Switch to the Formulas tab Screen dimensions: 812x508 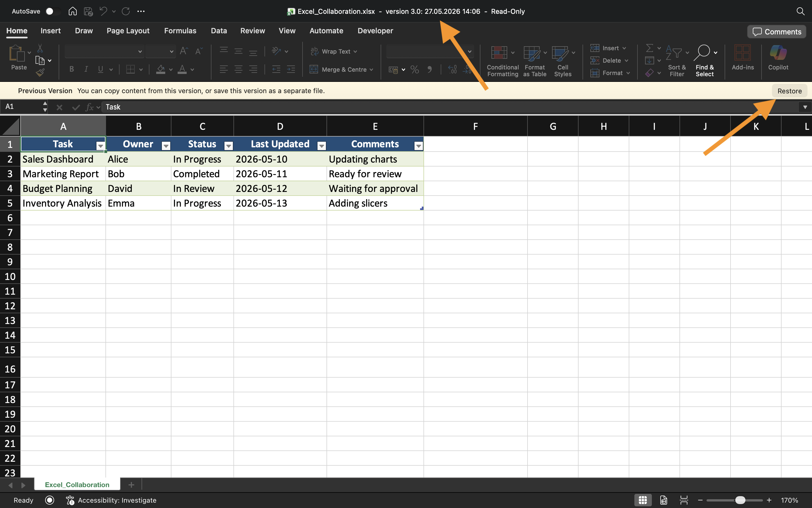tap(180, 30)
